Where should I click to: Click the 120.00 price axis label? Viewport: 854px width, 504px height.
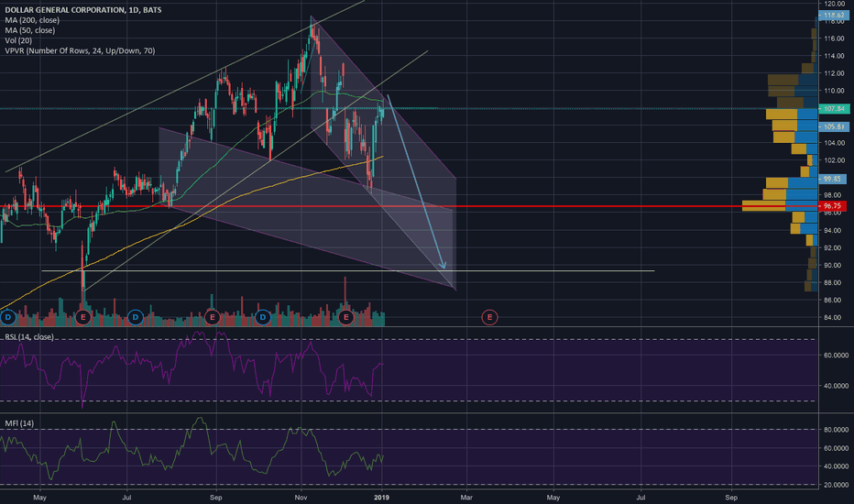[835, 4]
